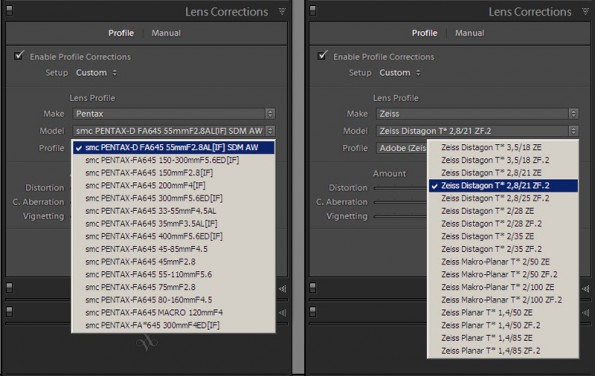Viewport: 595px width, 376px height.
Task: Choose smc PENTAX-FA645 35mmF3.5AL[IF]
Action: [x=173, y=223]
